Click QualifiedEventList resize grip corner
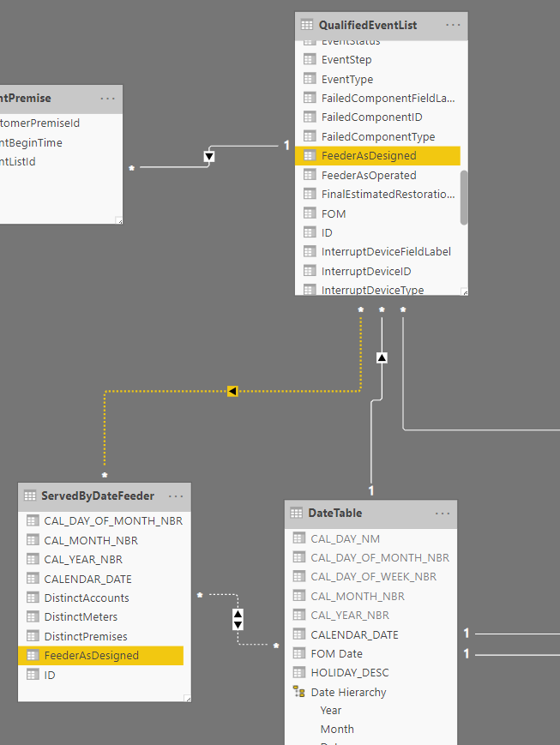 tap(465, 291)
